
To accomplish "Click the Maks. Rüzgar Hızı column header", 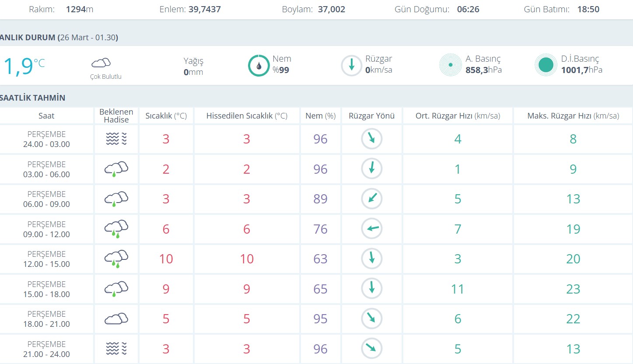I will point(573,116).
